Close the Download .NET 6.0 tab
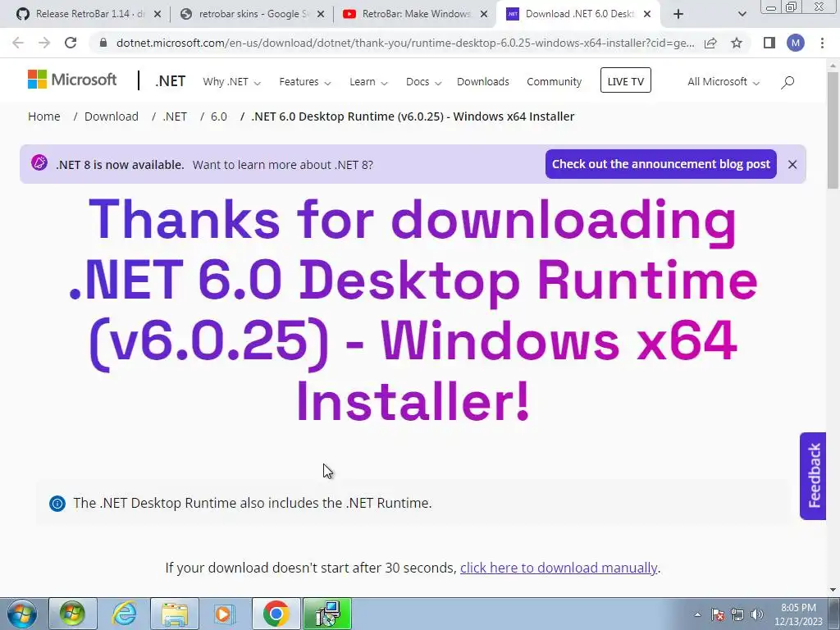The height and width of the screenshot is (630, 840). pos(647,14)
